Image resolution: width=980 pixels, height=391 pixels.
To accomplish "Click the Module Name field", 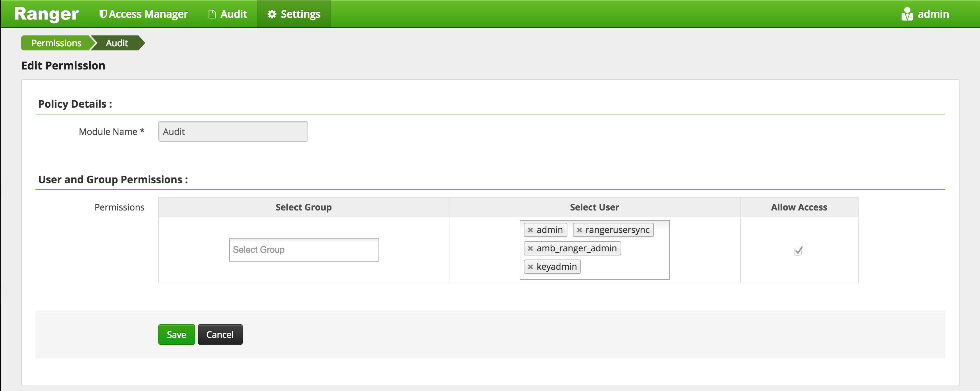I will point(233,131).
